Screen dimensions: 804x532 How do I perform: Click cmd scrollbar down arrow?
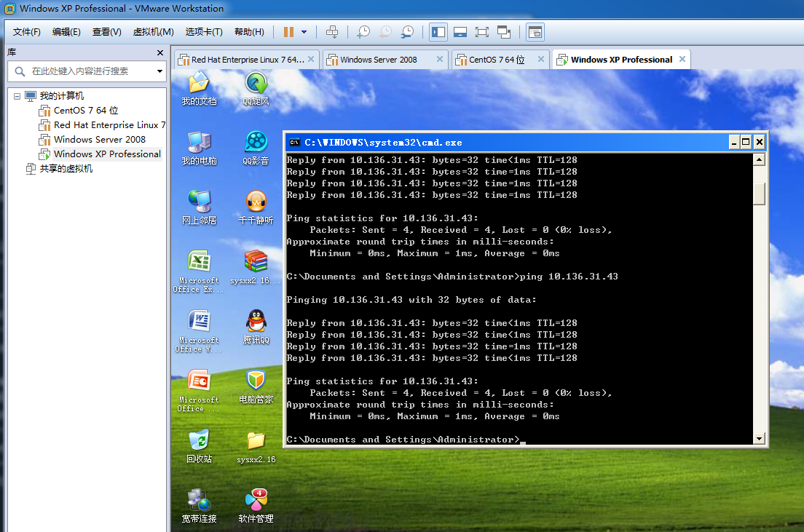pos(759,439)
